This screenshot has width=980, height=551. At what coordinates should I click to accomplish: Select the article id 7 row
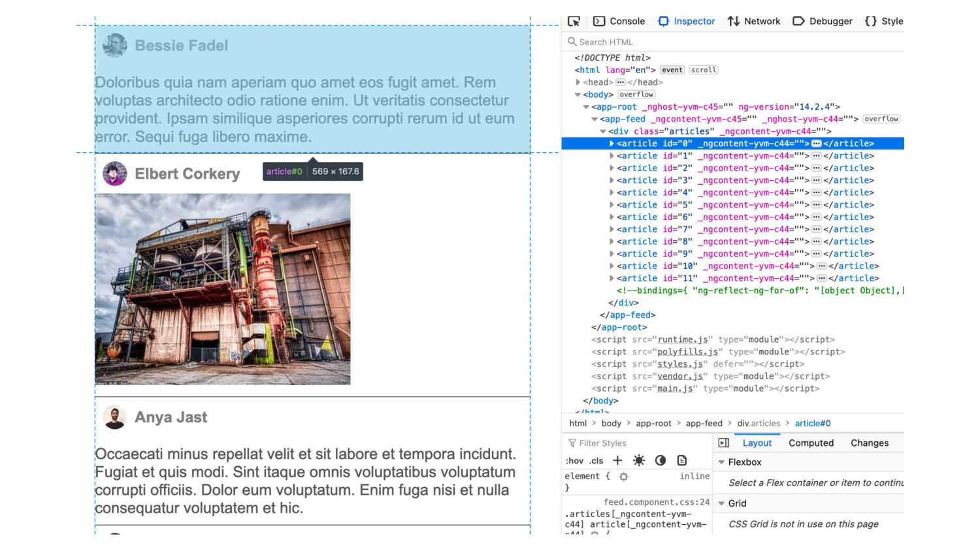pyautogui.click(x=733, y=230)
